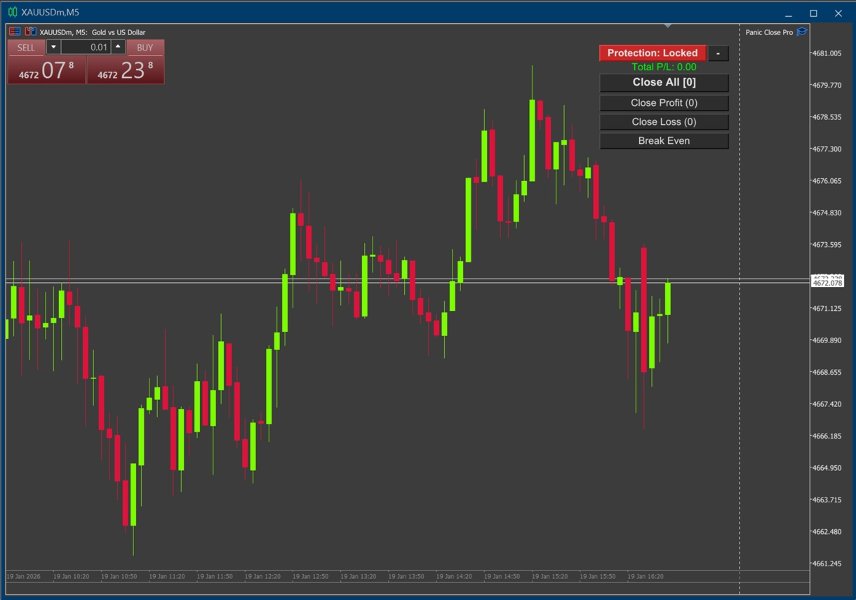Decrease lot size with the down arrow
The image size is (856, 600).
pos(53,47)
